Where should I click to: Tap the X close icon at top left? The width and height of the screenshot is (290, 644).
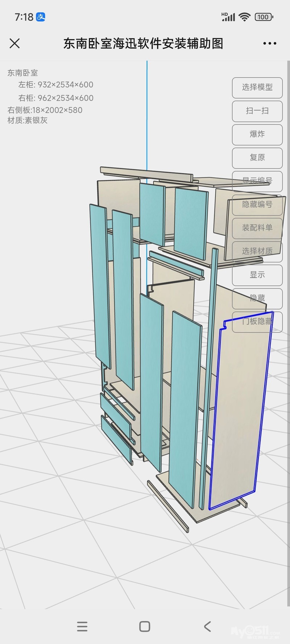pyautogui.click(x=14, y=43)
